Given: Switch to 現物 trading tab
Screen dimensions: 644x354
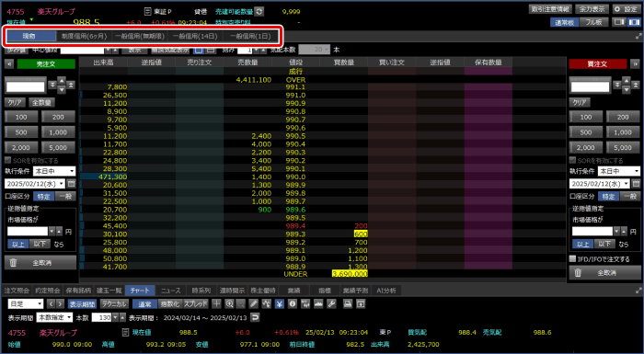Looking at the screenshot, I should pos(31,36).
